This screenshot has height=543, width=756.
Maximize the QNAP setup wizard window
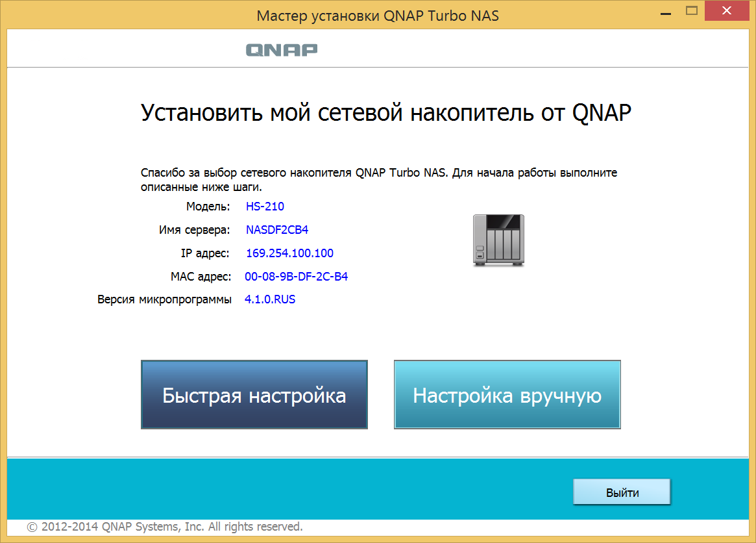[x=692, y=11]
